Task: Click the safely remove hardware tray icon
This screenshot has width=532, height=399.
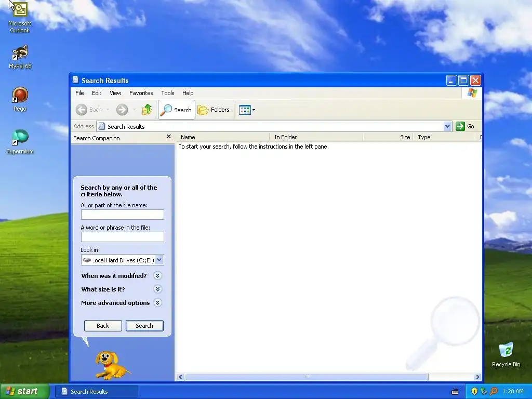Action: 484,391
